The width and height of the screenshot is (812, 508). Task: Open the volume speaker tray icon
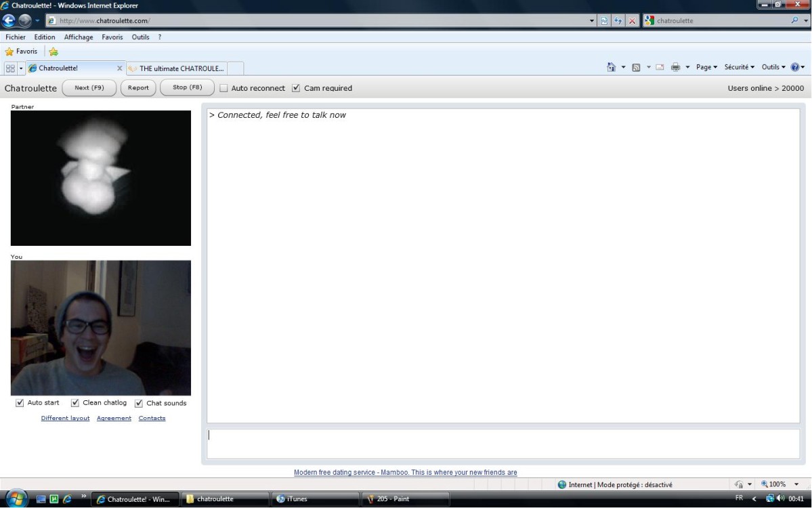point(780,498)
